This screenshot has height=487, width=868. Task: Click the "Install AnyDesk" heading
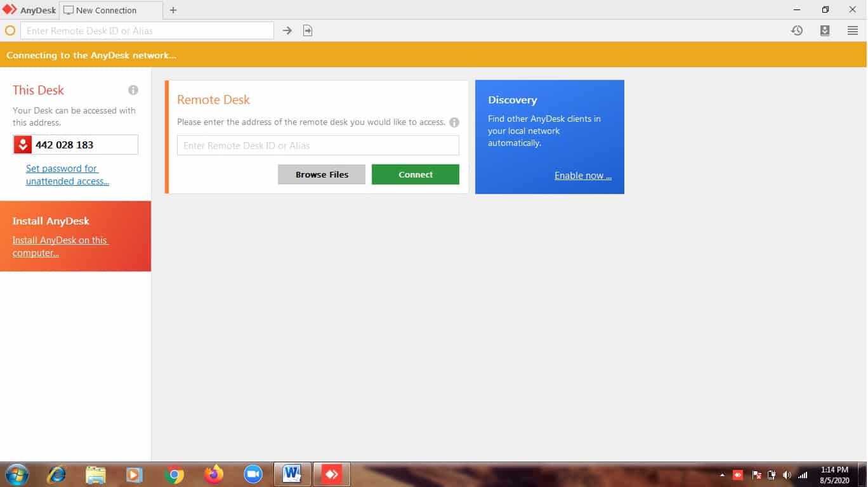[51, 221]
